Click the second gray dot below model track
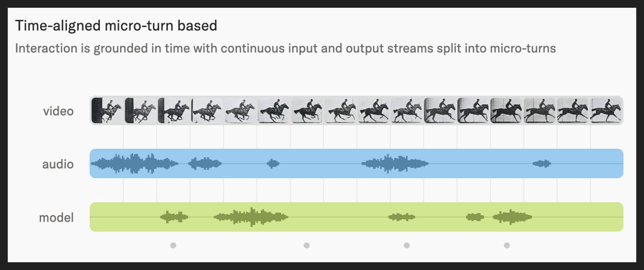Image resolution: width=644 pixels, height=270 pixels. pyautogui.click(x=307, y=245)
